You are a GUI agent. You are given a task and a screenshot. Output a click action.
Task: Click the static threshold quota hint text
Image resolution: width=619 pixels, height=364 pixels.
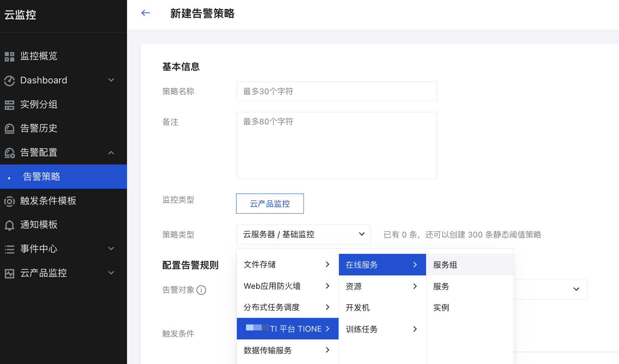coord(463,234)
